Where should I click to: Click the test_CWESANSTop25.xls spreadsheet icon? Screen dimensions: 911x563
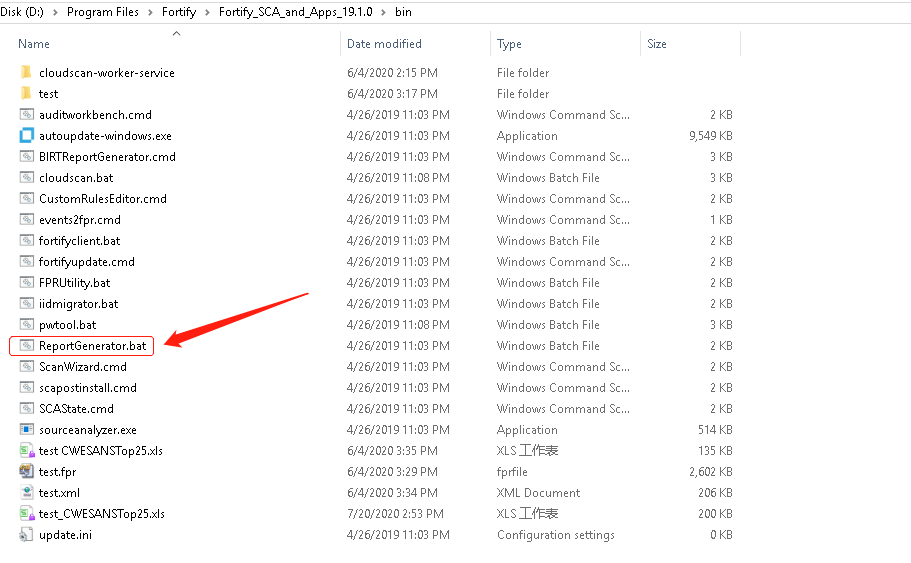pos(27,514)
